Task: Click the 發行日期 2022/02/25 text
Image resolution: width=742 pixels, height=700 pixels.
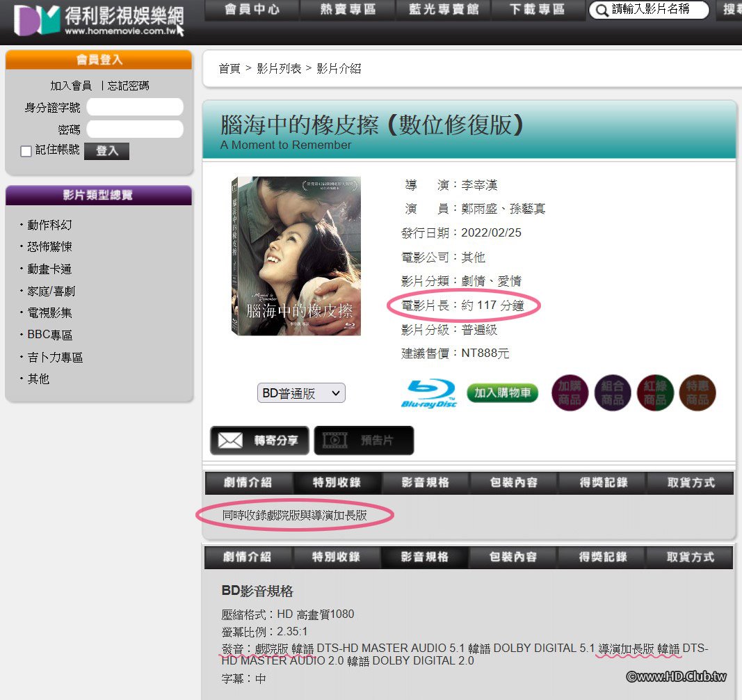Action: point(461,233)
